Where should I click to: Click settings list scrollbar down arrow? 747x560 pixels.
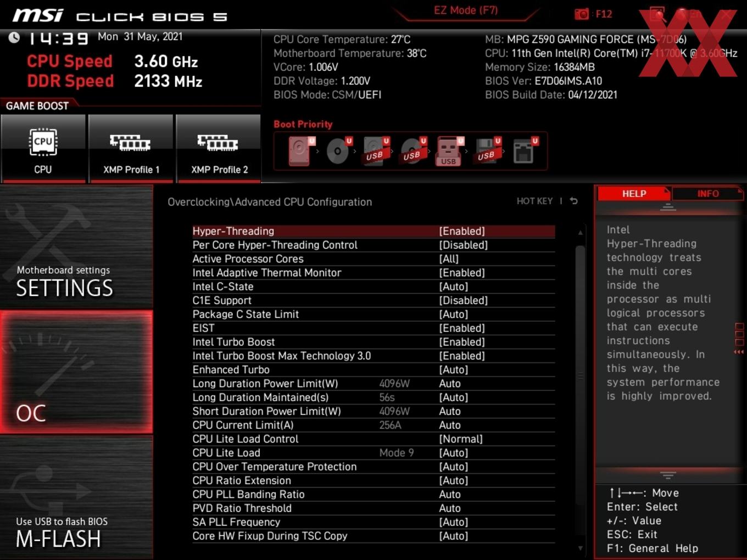coord(580,548)
